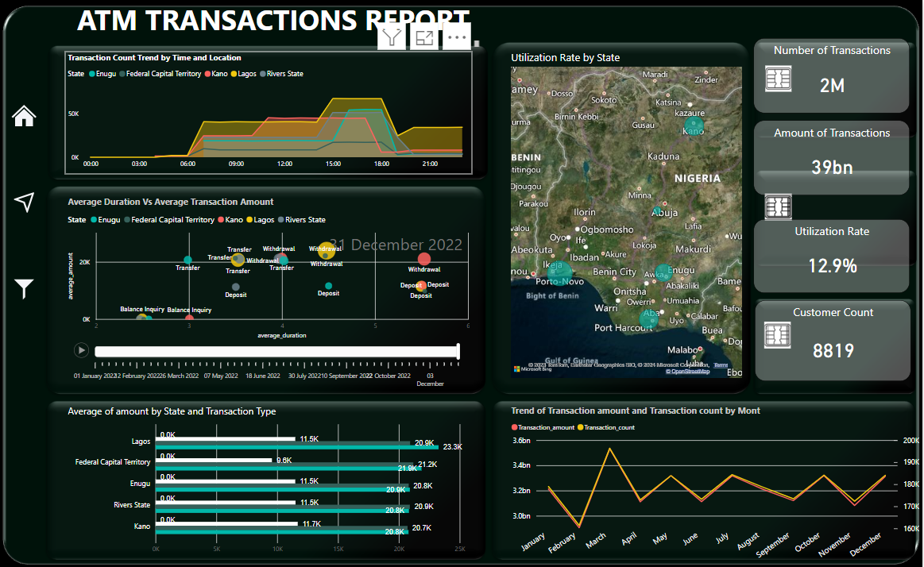The image size is (924, 567).
Task: Click the play axis timeline slider bar
Action: [x=276, y=351]
